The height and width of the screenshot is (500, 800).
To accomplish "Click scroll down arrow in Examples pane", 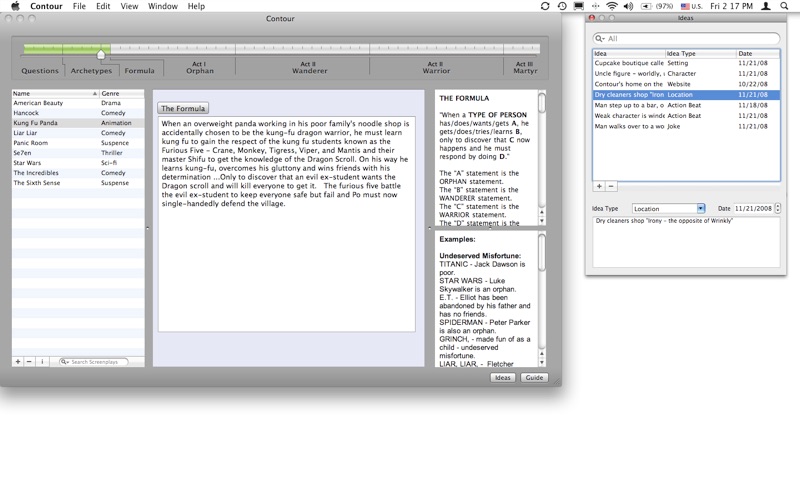I will 542,363.
